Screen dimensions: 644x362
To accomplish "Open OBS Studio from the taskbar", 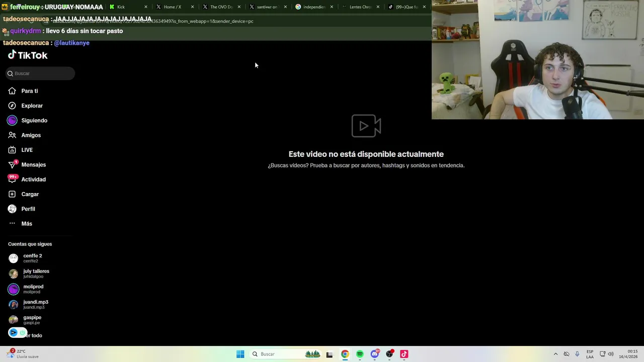I will tap(389, 354).
